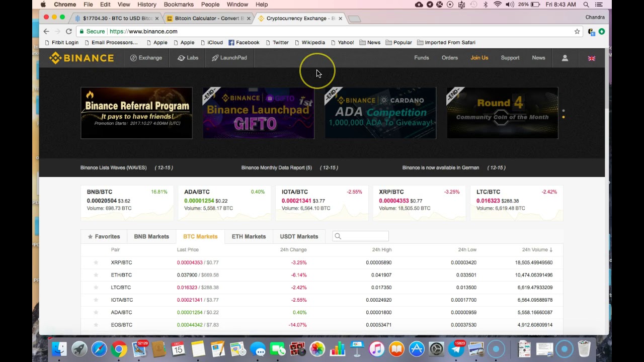Open iTunes from the Dock
The width and height of the screenshot is (644, 362).
click(377, 348)
